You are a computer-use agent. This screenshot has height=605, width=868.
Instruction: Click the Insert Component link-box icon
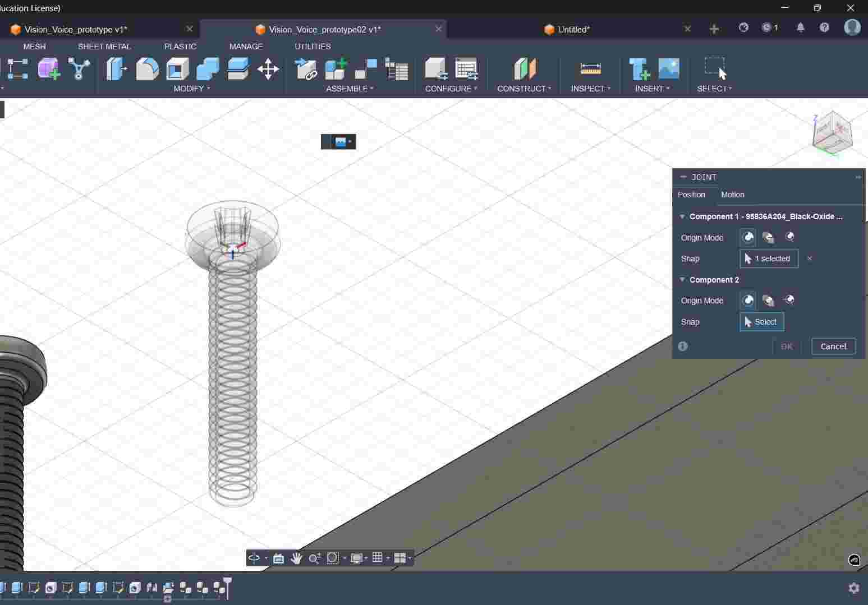[x=306, y=69]
